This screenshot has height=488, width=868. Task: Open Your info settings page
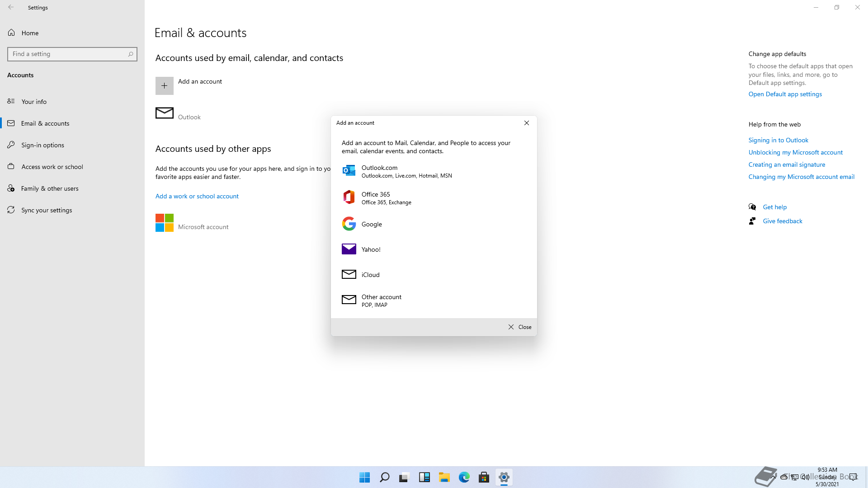(72, 102)
